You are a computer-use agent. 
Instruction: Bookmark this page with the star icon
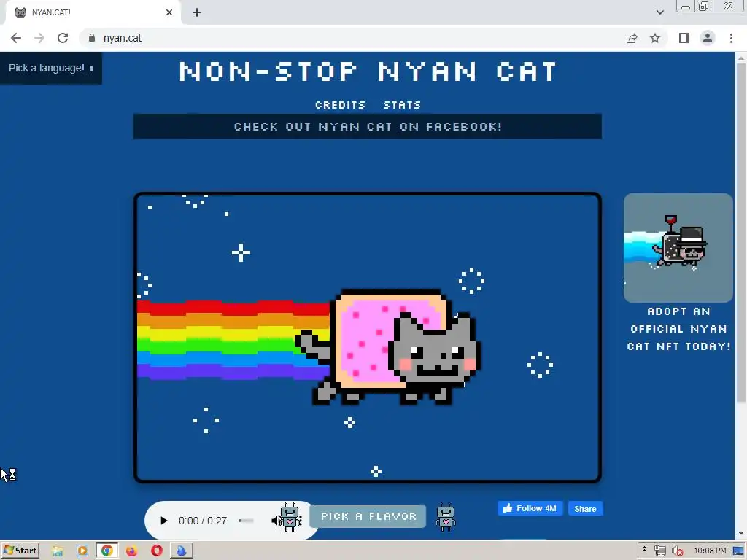coord(655,38)
